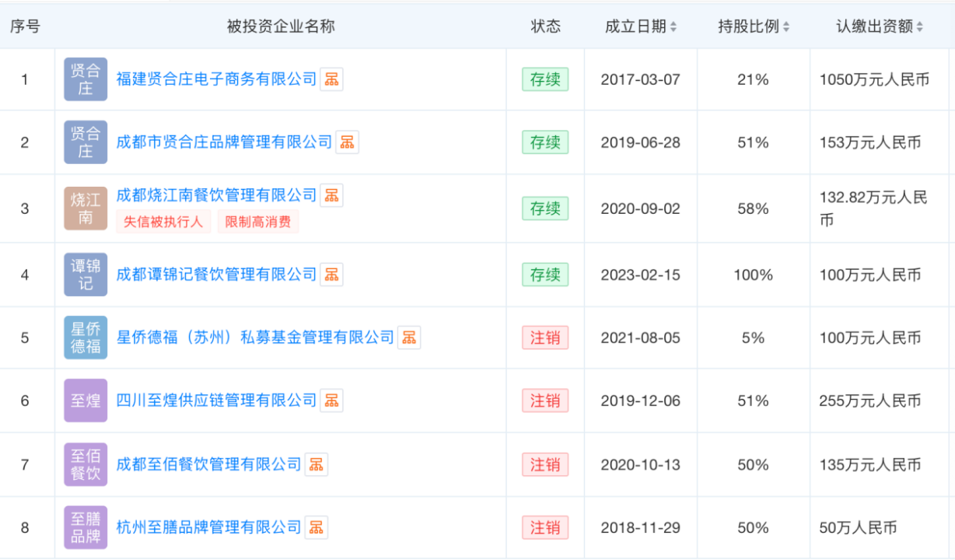Open structure chart icon for 成都至佰餐饮管理有限公司
The height and width of the screenshot is (560, 955).
click(316, 464)
